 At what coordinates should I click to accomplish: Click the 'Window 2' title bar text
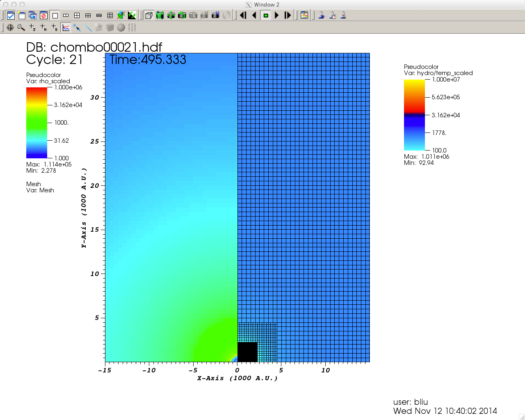pos(267,5)
